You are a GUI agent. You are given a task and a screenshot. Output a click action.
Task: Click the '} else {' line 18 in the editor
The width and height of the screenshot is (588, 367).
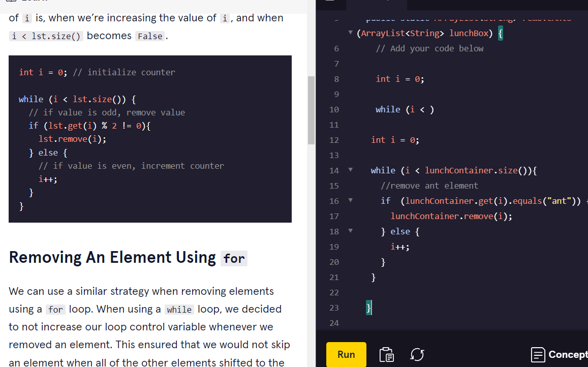click(400, 231)
